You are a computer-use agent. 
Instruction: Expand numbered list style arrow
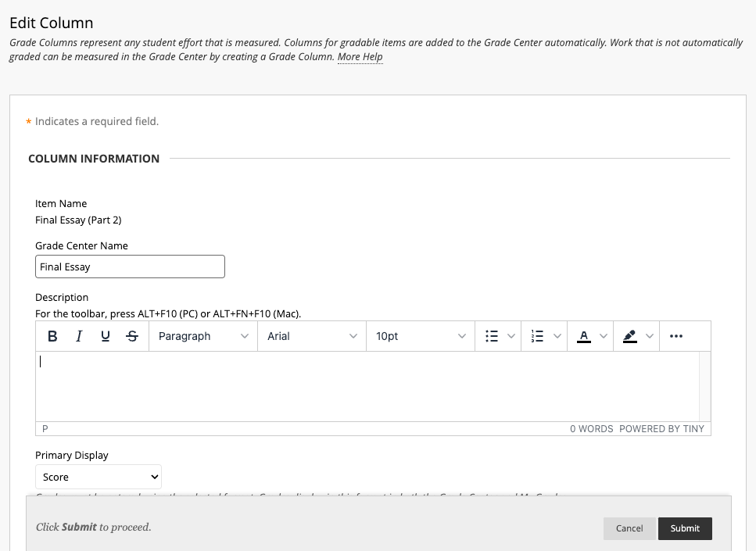tap(557, 336)
